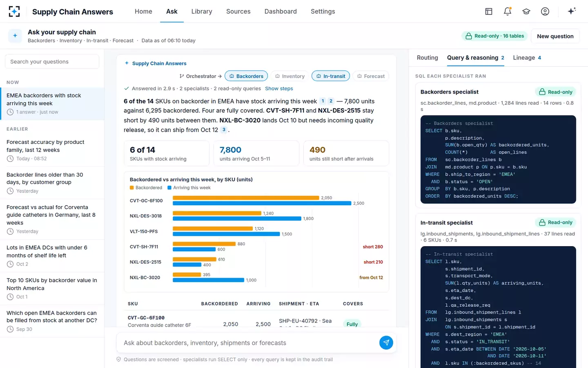This screenshot has height=368, width=588.
Task: Open the layout panel icon in header
Action: tap(489, 11)
